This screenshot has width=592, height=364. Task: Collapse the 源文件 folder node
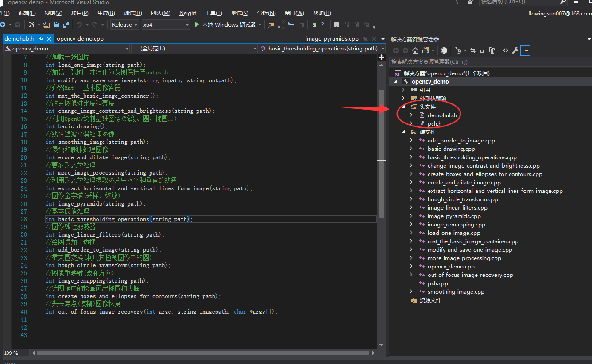403,132
